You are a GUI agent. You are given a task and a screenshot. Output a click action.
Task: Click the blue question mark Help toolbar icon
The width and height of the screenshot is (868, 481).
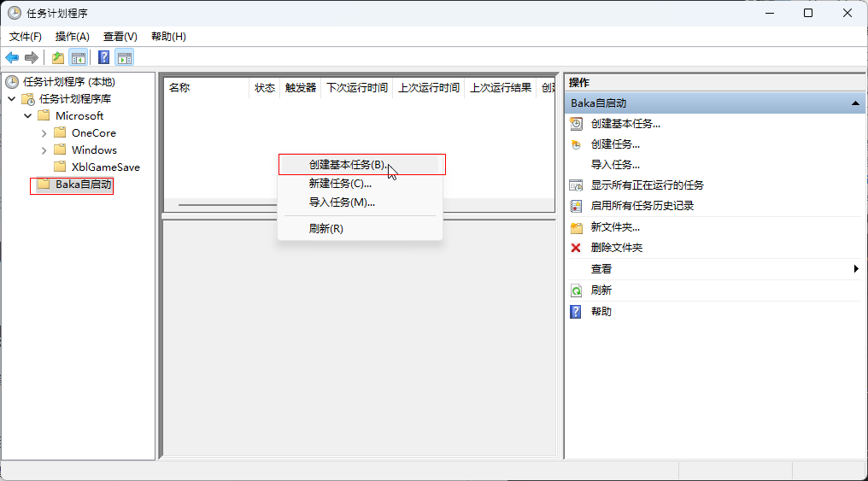coord(103,57)
